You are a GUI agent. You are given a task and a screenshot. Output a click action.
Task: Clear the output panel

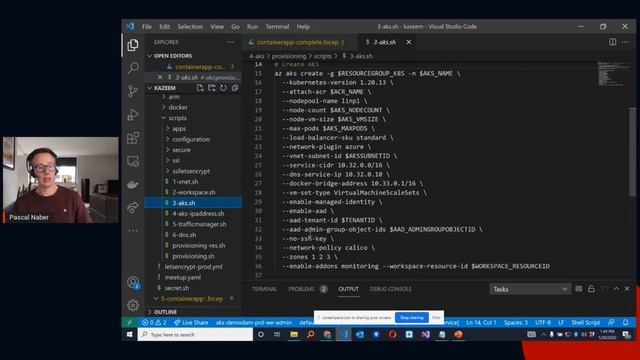pos(579,289)
